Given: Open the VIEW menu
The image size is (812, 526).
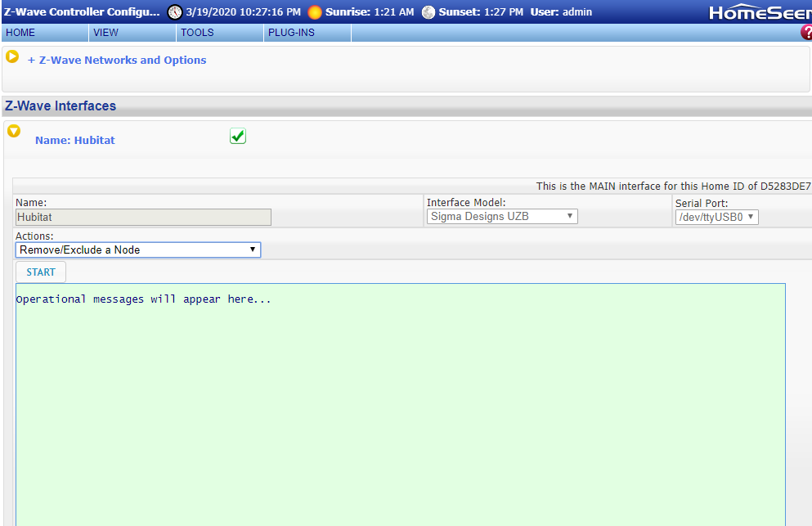Looking at the screenshot, I should click(x=132, y=33).
